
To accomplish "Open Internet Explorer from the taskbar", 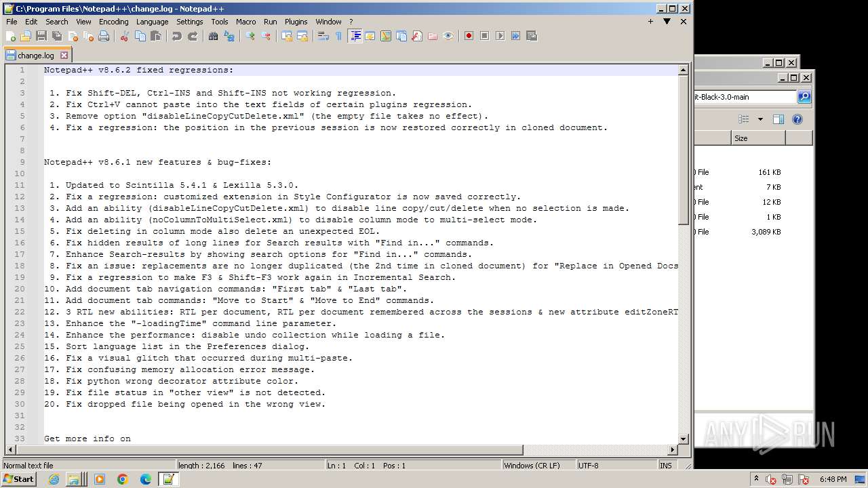I will coord(54,479).
